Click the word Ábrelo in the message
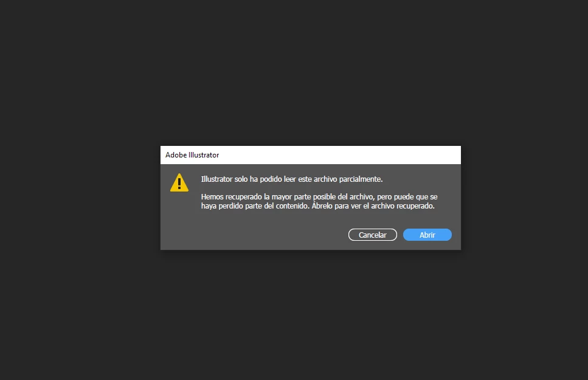The height and width of the screenshot is (380, 588). pos(322,206)
